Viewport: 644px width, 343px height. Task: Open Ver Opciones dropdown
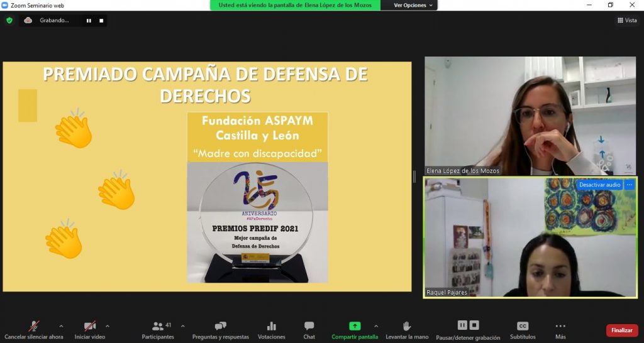413,5
